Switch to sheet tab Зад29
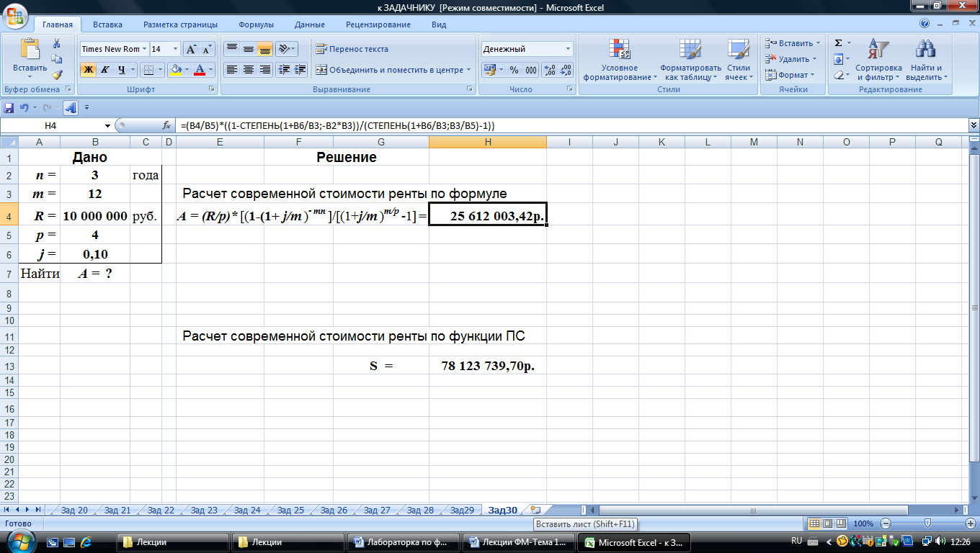Image resolution: width=980 pixels, height=553 pixels. (x=462, y=510)
